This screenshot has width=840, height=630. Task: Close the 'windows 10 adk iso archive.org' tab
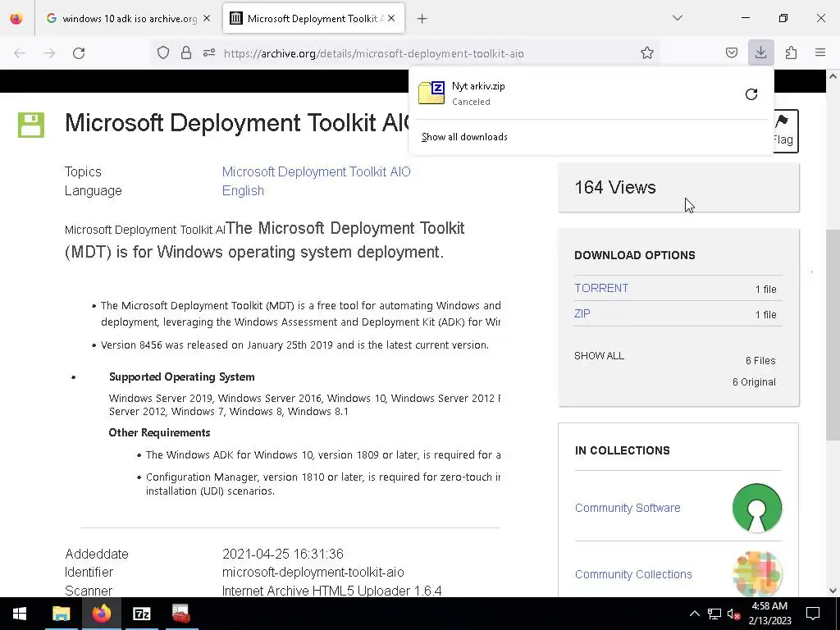coord(207,18)
